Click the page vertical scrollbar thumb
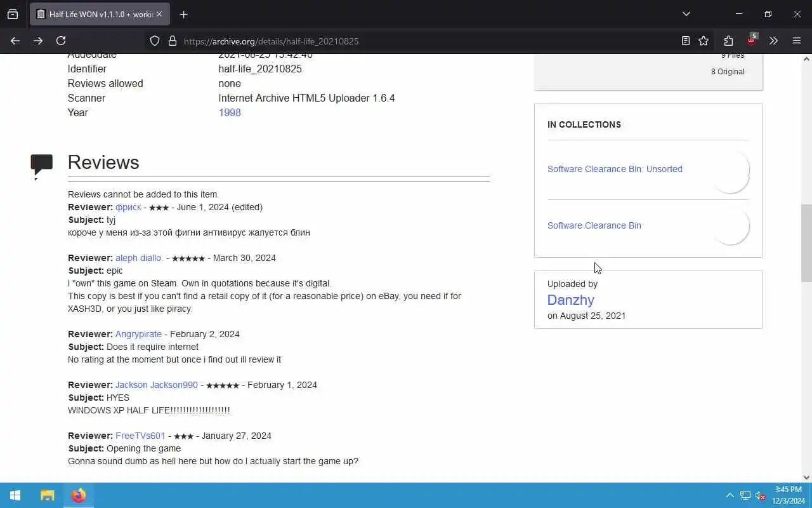The width and height of the screenshot is (812, 508). coord(806,243)
